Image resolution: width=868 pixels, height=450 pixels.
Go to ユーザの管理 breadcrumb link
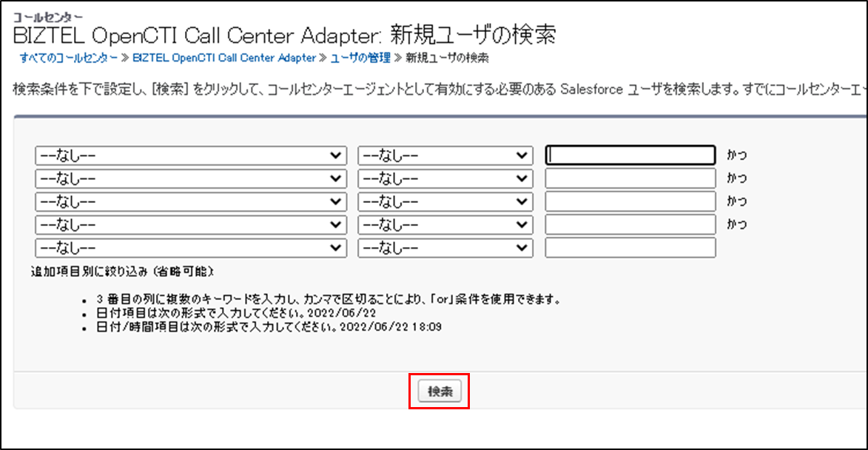click(360, 58)
